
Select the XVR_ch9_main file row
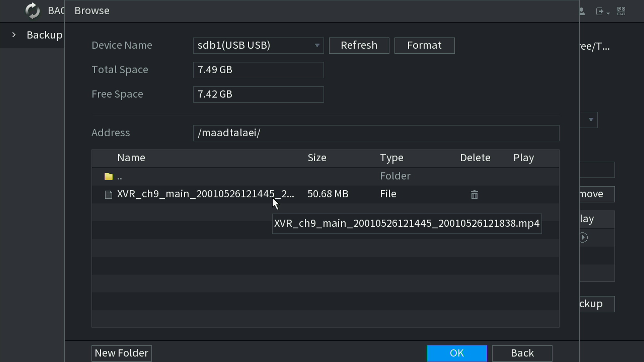pos(205,194)
